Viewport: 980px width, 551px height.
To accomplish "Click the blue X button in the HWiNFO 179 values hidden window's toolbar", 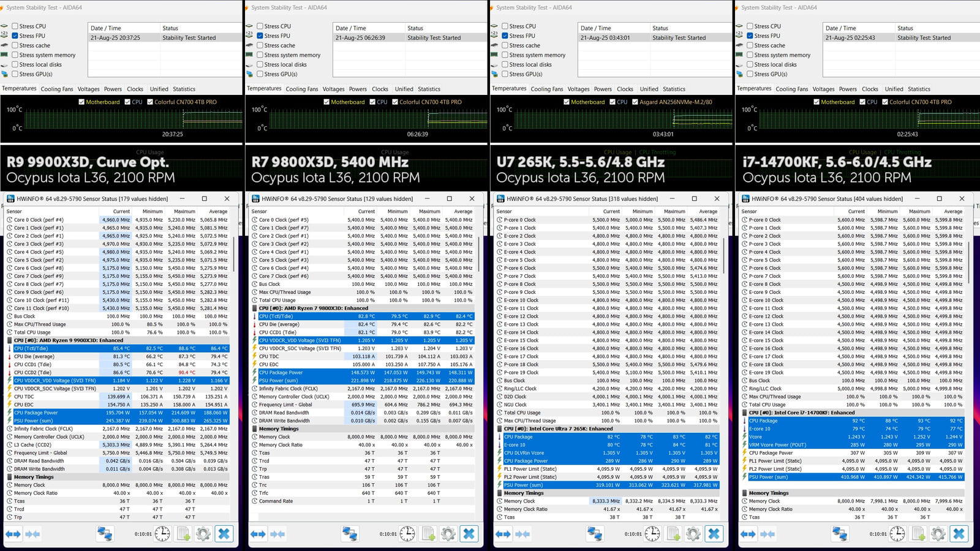I will click(x=224, y=534).
